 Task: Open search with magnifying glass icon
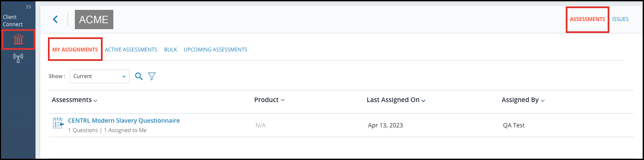pos(139,76)
